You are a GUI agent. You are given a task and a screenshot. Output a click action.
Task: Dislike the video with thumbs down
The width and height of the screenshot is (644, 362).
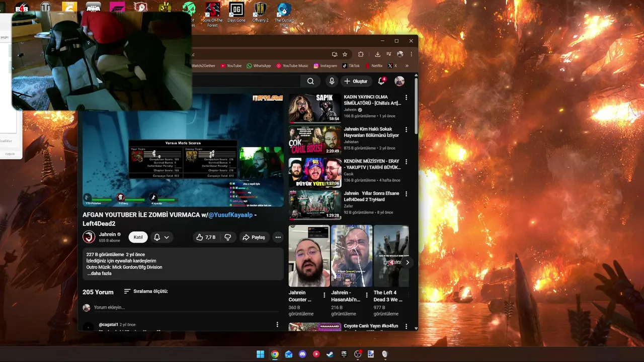228,237
